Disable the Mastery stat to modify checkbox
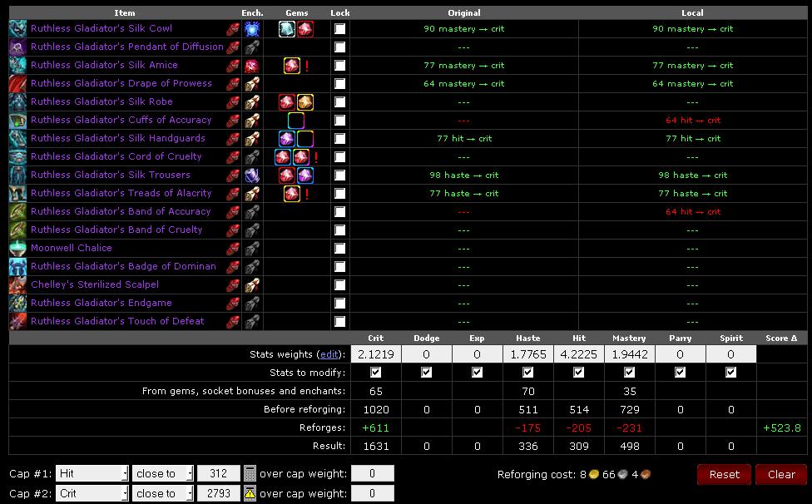This screenshot has width=812, height=504. coord(629,373)
